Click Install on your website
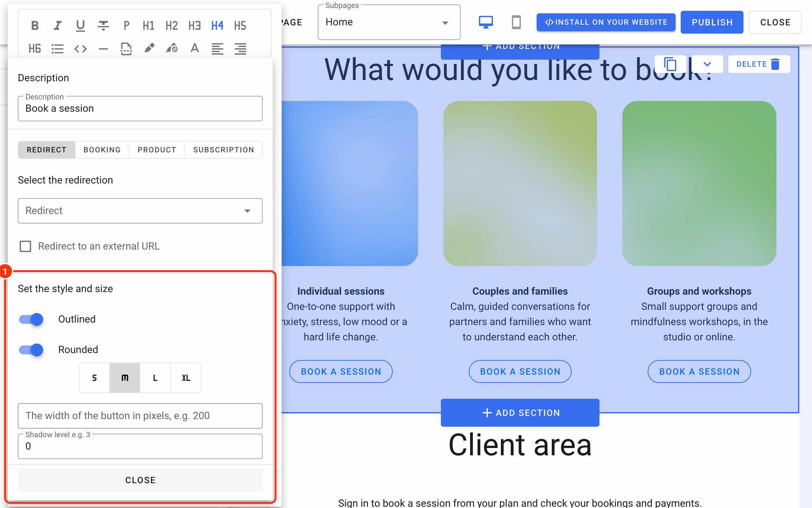The image size is (812, 508). (x=606, y=23)
